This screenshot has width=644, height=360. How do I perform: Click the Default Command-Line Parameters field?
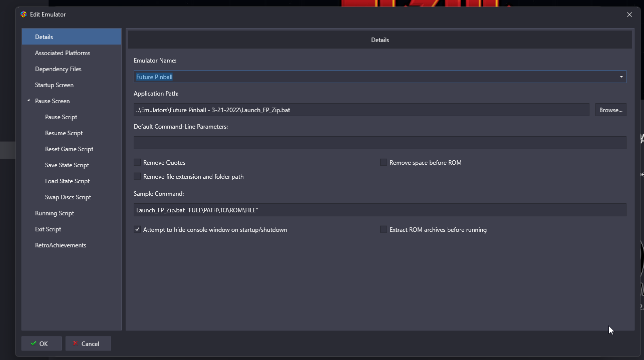(x=380, y=143)
